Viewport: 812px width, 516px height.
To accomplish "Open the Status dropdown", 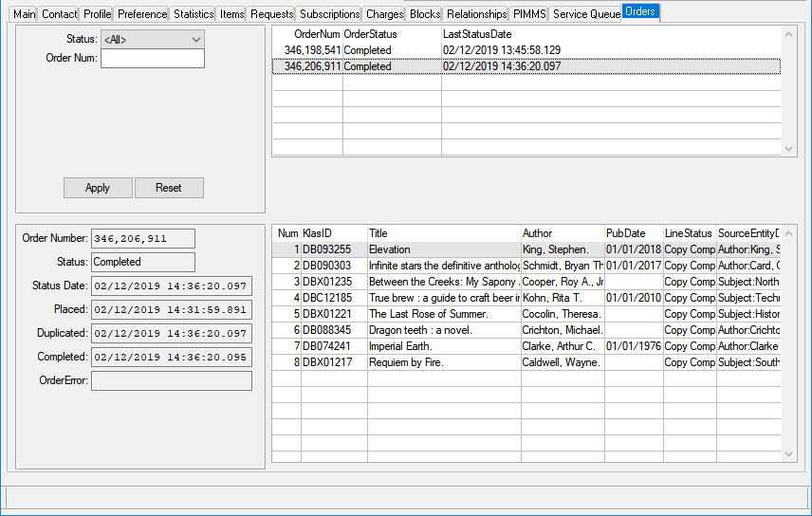I will 152,39.
